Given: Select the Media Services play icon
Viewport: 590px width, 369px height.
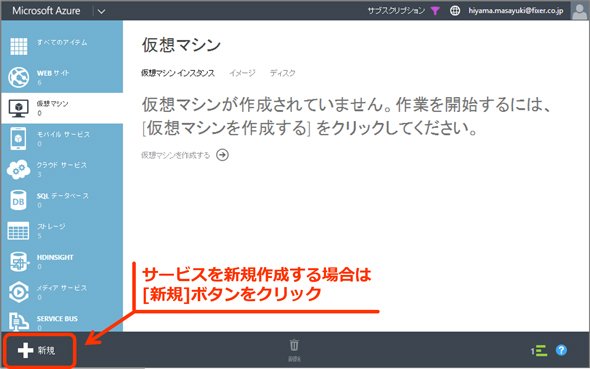Looking at the screenshot, I should pyautogui.click(x=18, y=292).
